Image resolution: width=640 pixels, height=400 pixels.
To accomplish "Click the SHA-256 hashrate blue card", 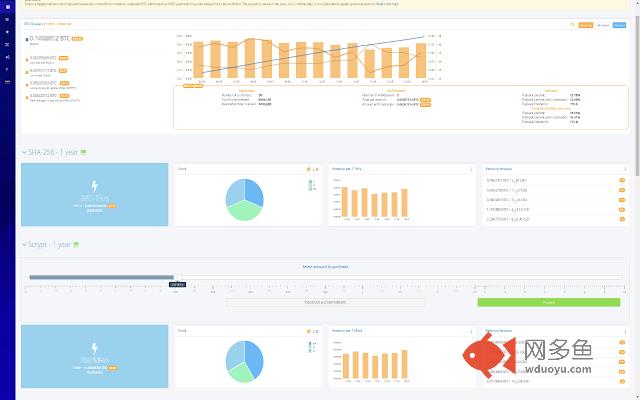I will pos(94,195).
